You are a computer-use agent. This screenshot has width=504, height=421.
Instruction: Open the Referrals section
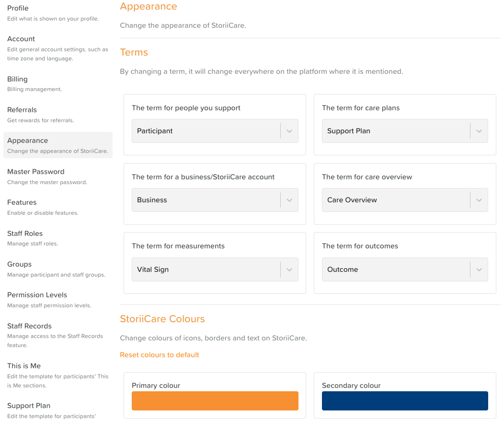pos(58,115)
